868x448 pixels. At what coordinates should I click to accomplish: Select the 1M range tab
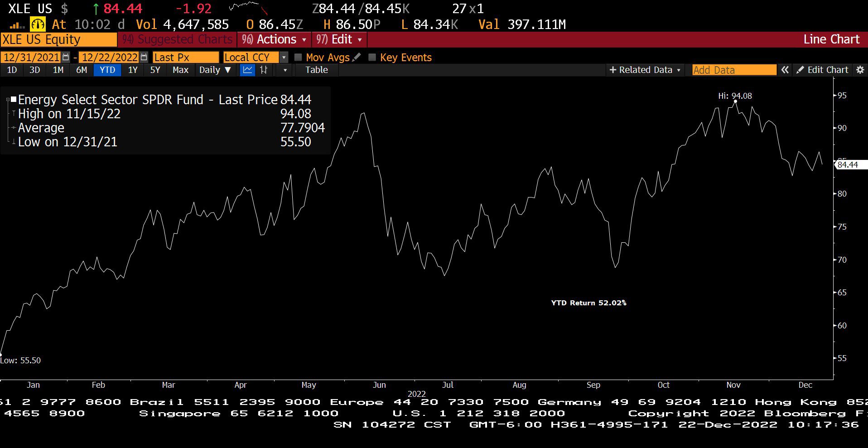[58, 70]
